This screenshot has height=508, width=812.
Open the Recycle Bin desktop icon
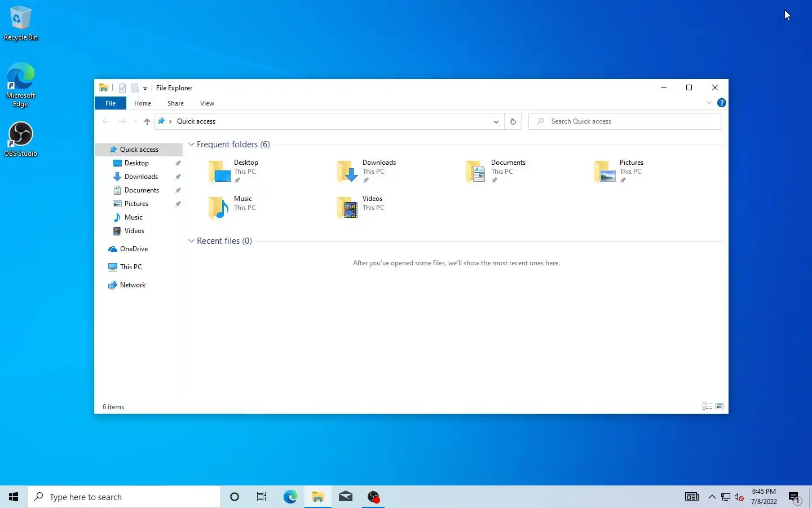click(20, 23)
